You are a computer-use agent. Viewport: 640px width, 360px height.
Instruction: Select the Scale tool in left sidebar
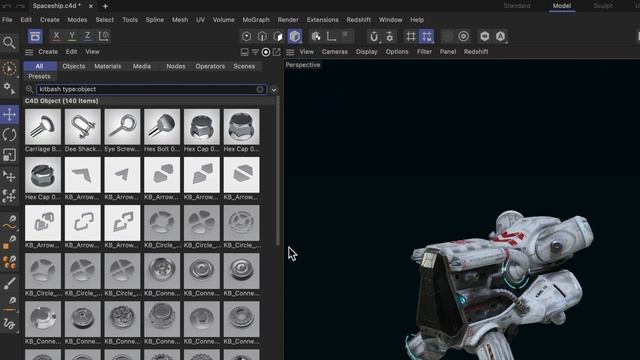pyautogui.click(x=9, y=155)
